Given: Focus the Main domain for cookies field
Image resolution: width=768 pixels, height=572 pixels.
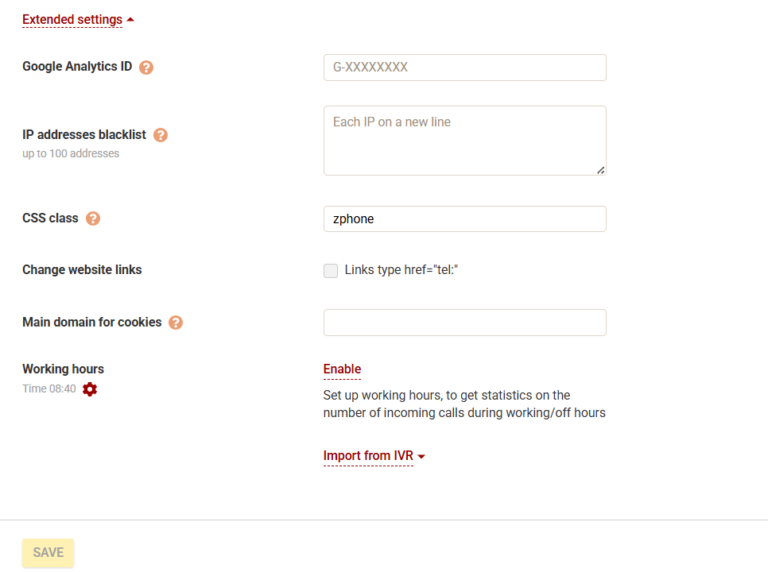Looking at the screenshot, I should click(x=465, y=322).
